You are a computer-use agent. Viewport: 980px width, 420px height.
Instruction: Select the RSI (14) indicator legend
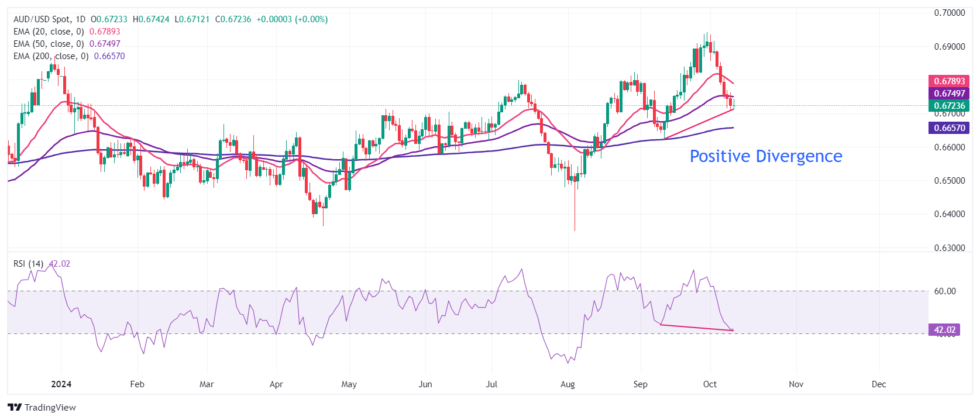(x=28, y=264)
